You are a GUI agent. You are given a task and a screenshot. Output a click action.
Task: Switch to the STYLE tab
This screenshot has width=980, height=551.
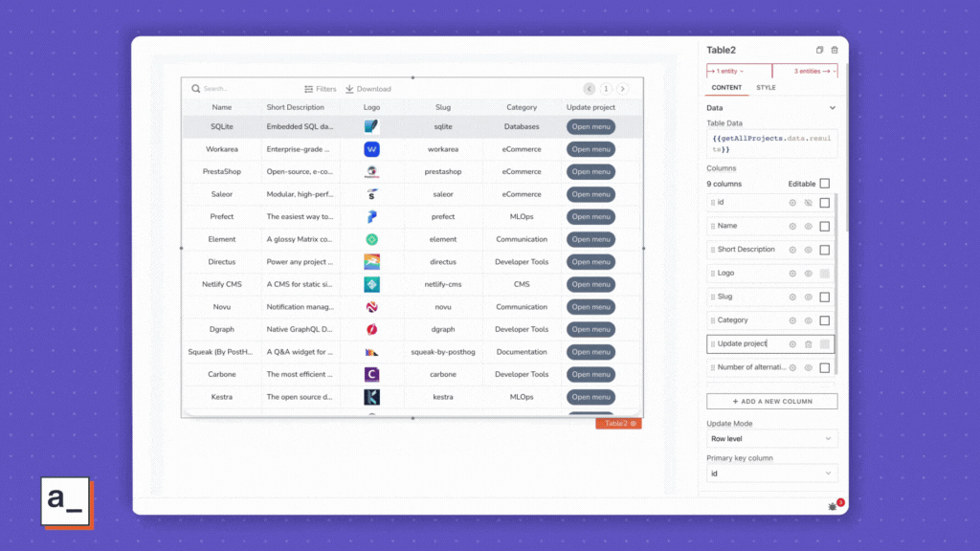click(766, 88)
